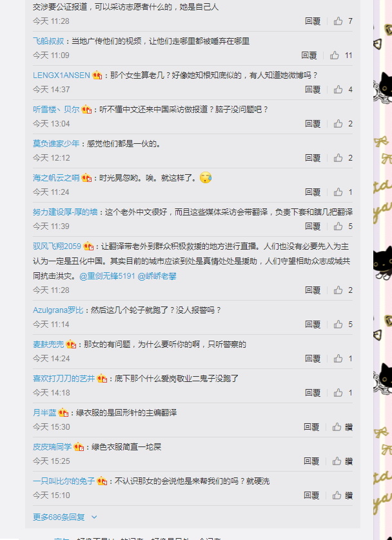Reply to the comment by 飞船叔叔
The image size is (392, 540).
click(309, 55)
